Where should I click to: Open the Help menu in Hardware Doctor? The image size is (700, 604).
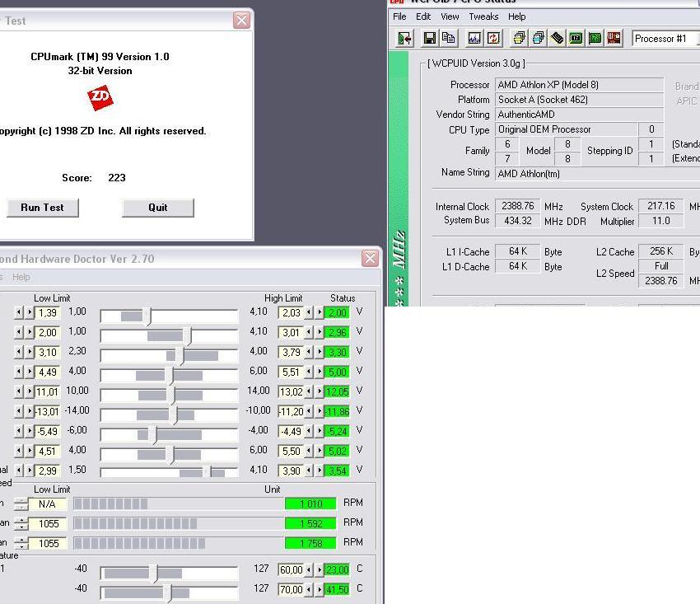pos(21,277)
